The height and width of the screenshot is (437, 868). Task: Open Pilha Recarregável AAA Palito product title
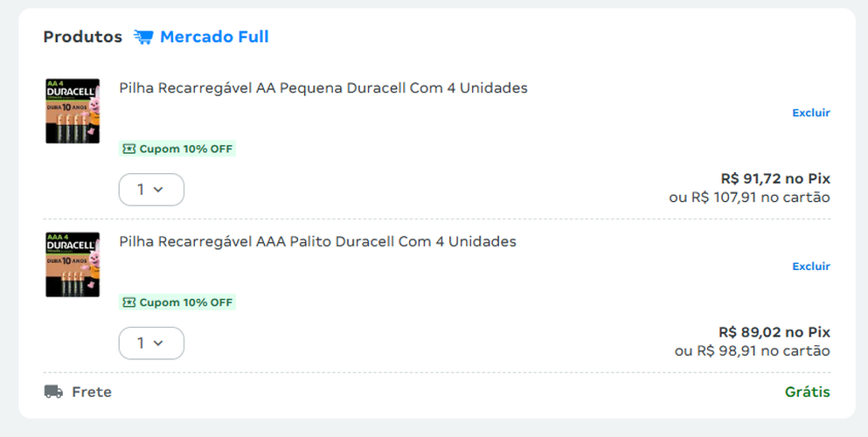(x=318, y=242)
